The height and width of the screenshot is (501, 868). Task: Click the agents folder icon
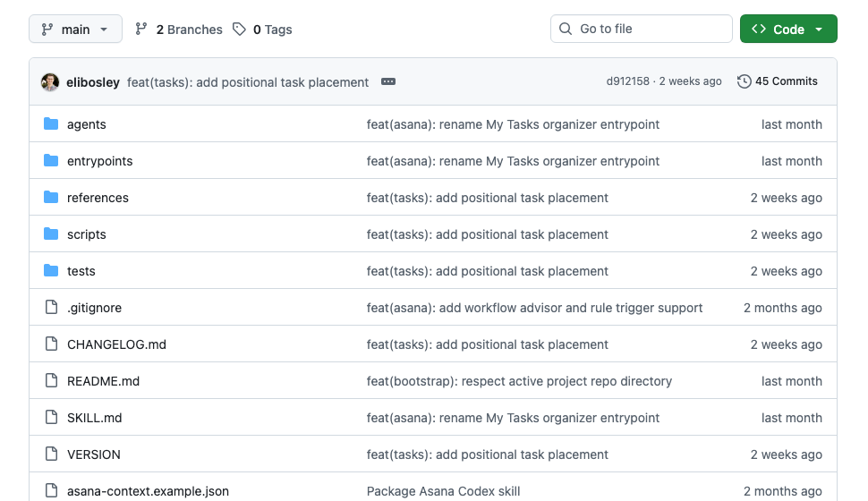[x=51, y=123]
